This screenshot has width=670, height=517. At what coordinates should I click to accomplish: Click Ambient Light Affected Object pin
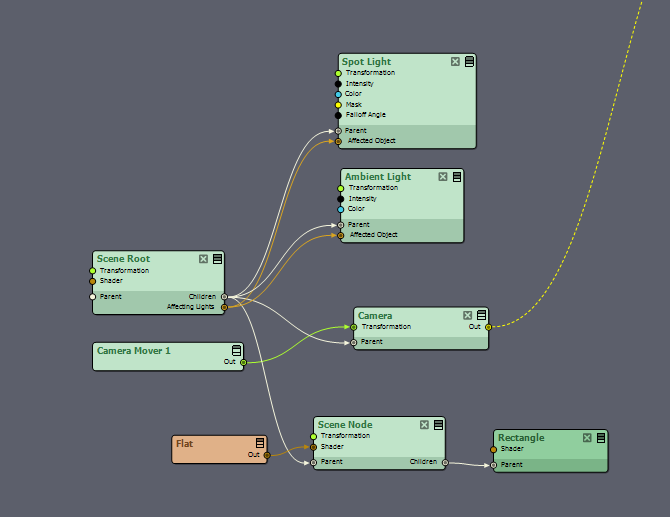coord(341,235)
